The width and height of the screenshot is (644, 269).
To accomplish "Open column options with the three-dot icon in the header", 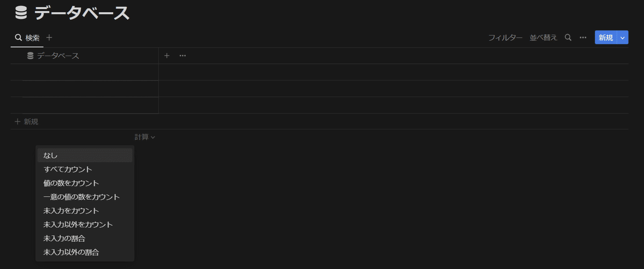I will tap(182, 56).
